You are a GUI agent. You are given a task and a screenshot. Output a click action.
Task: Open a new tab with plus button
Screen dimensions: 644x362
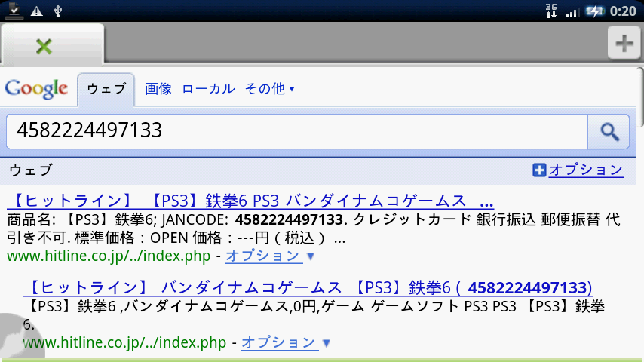point(624,43)
